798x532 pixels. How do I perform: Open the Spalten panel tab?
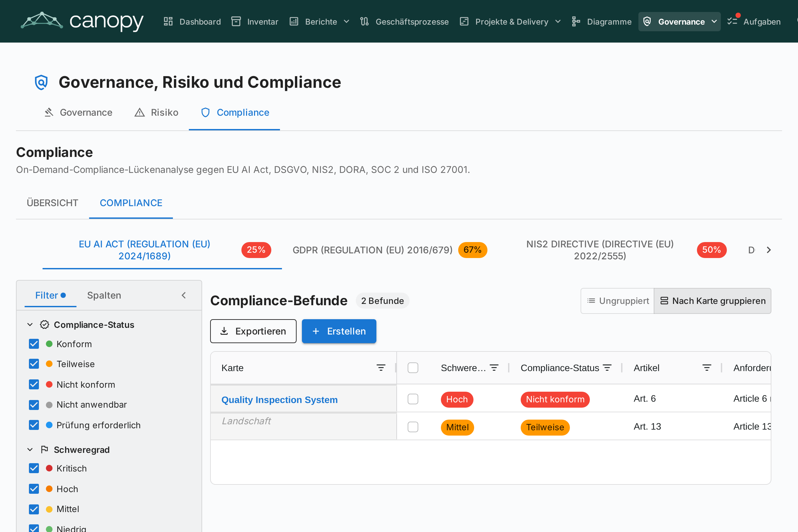(x=104, y=296)
